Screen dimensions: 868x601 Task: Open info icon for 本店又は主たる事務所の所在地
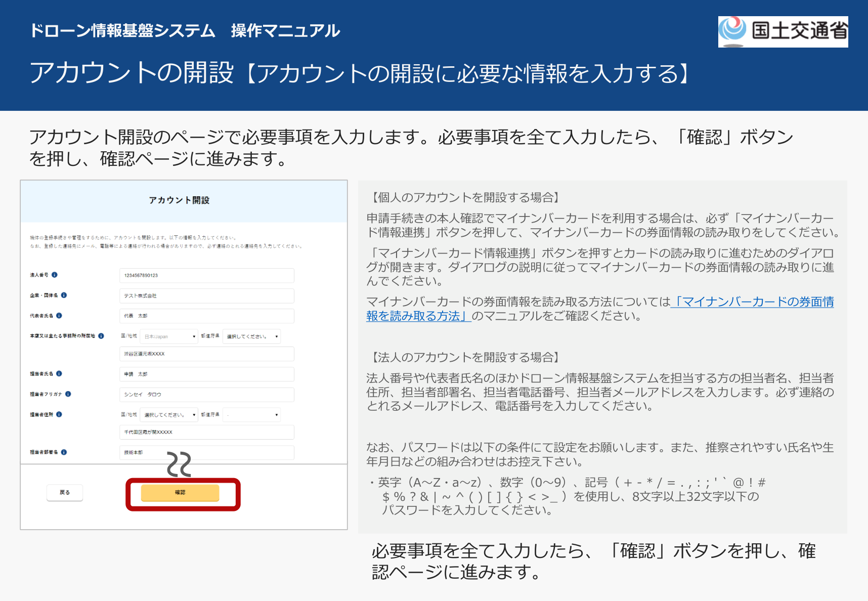[x=101, y=336]
